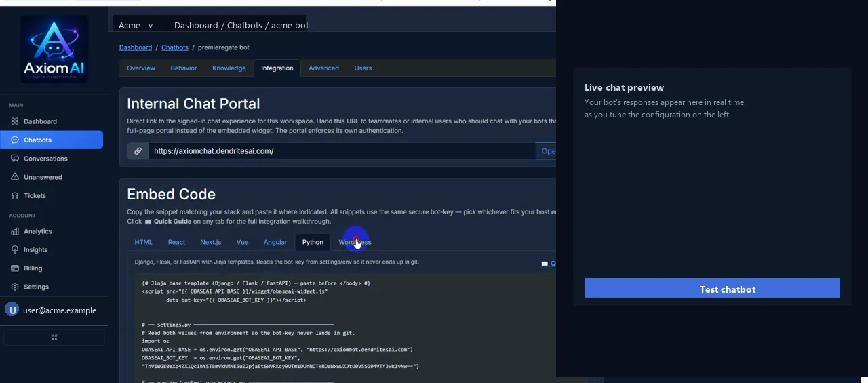Click the link icon beside portal URL
This screenshot has width=868, height=383.
(138, 151)
